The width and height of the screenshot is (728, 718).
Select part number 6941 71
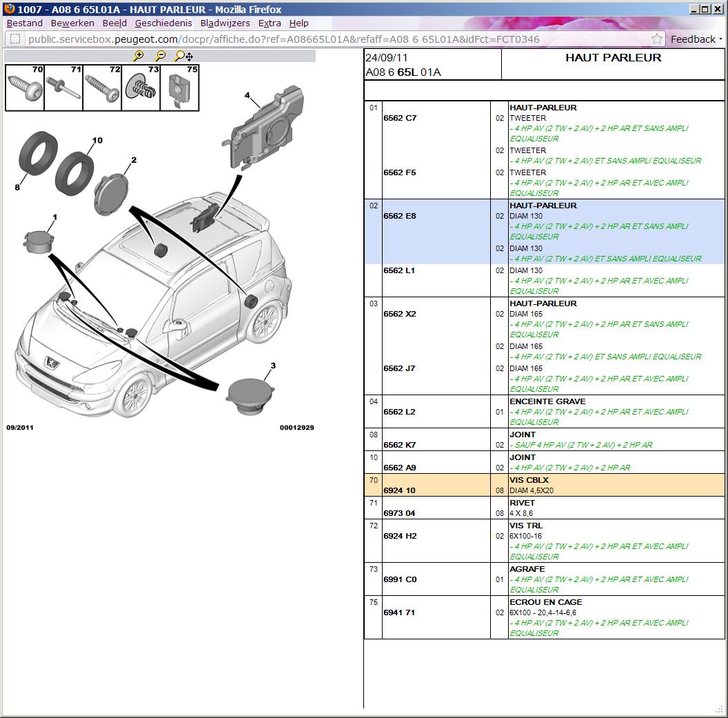[x=399, y=612]
